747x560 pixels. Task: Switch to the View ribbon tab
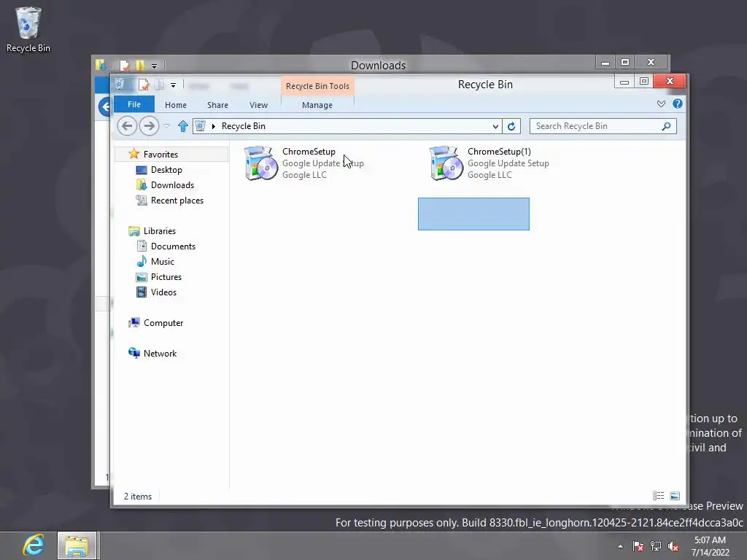(259, 105)
